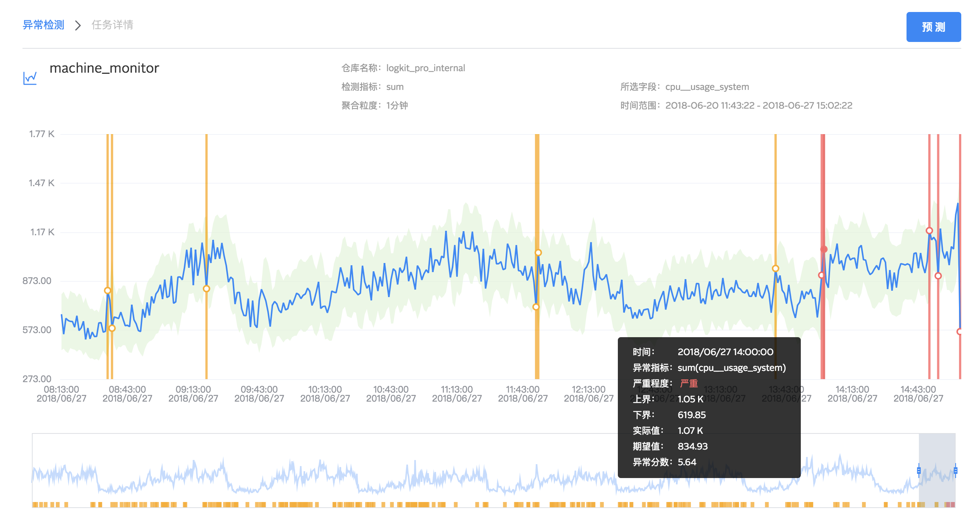The width and height of the screenshot is (980, 520).
Task: Click the 1分钟 aggregation granularity value
Action: (397, 105)
